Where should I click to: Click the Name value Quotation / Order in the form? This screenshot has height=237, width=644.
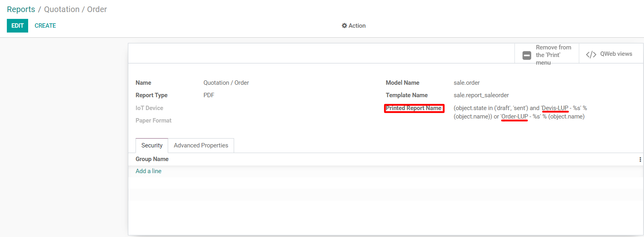pyautogui.click(x=226, y=83)
